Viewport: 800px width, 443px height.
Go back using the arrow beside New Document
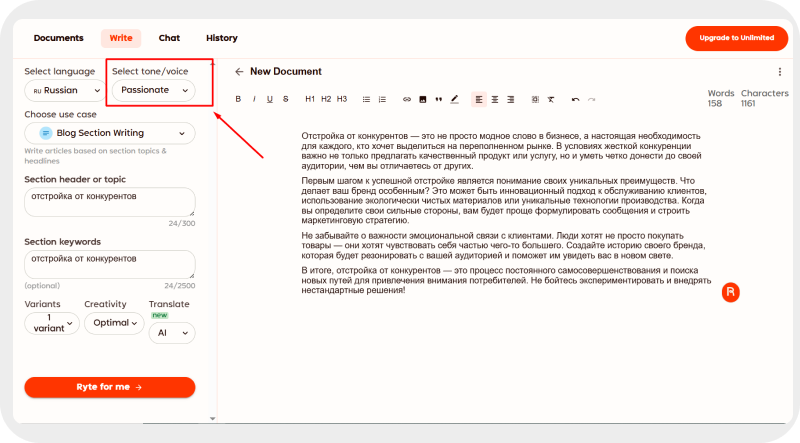[x=239, y=71]
